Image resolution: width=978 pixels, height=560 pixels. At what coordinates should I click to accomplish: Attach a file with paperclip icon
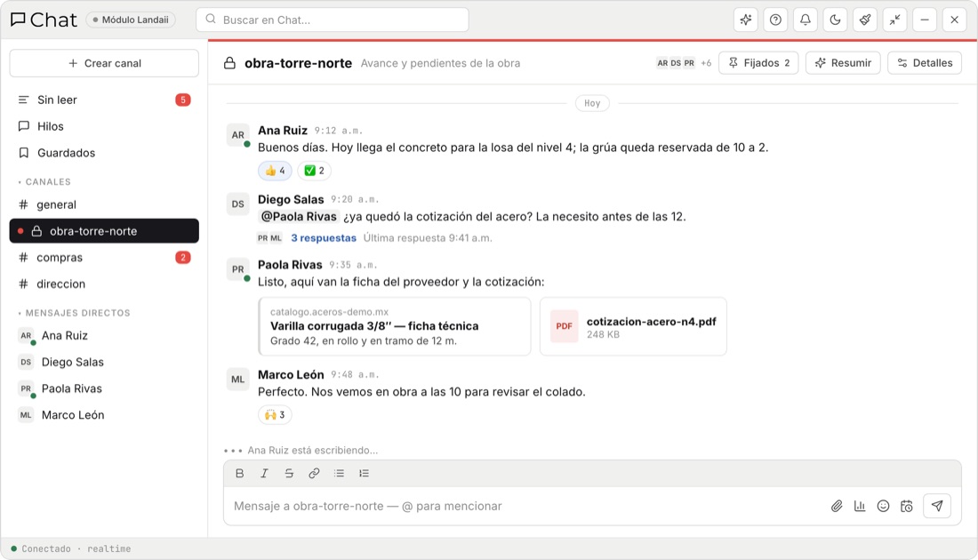837,506
